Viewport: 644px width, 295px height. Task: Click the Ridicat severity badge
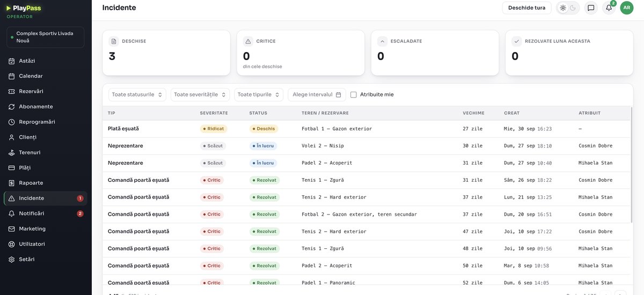point(213,129)
